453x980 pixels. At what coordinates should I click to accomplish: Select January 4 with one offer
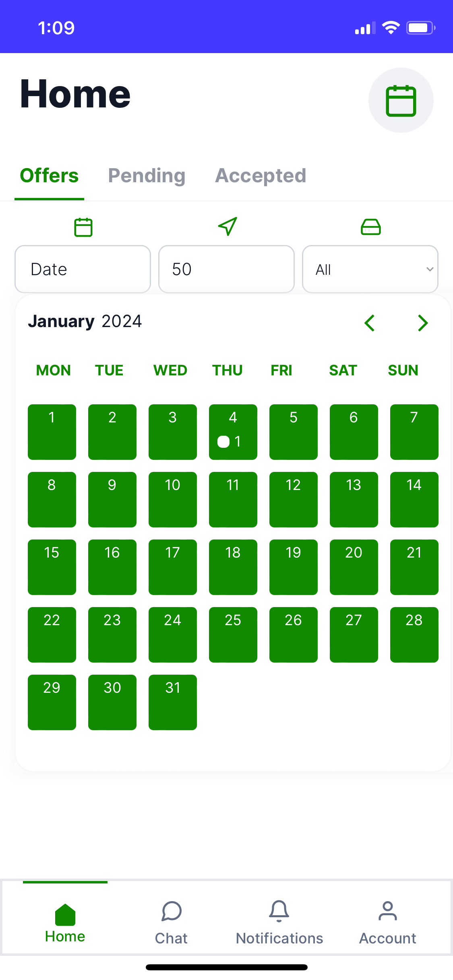[x=233, y=432]
